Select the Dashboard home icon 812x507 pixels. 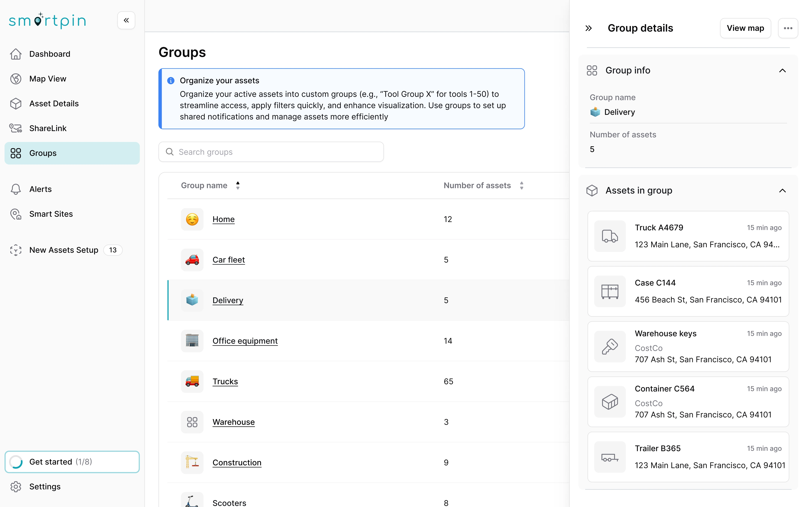tap(16, 54)
